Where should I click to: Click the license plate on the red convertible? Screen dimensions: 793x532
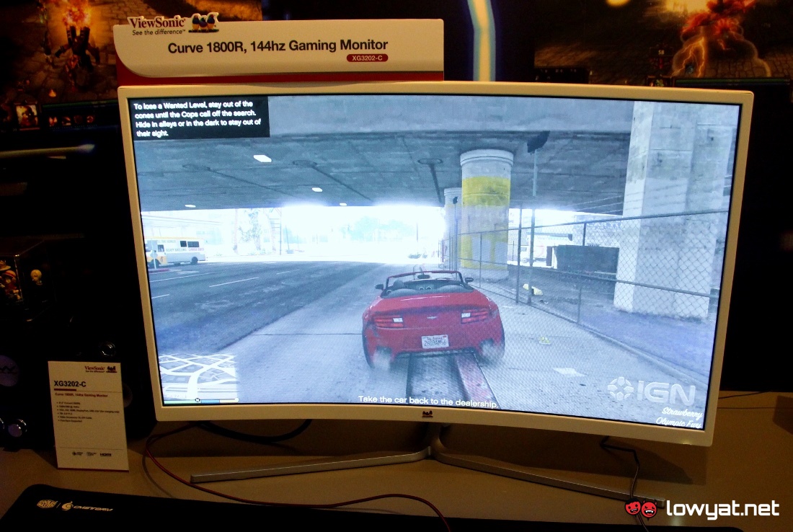435,342
